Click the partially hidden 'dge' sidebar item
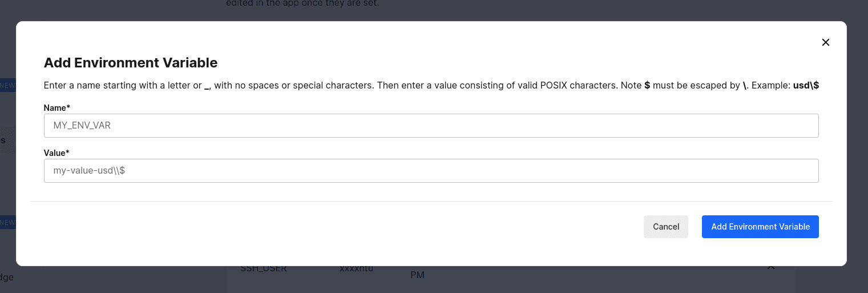The height and width of the screenshot is (293, 868). (7, 277)
